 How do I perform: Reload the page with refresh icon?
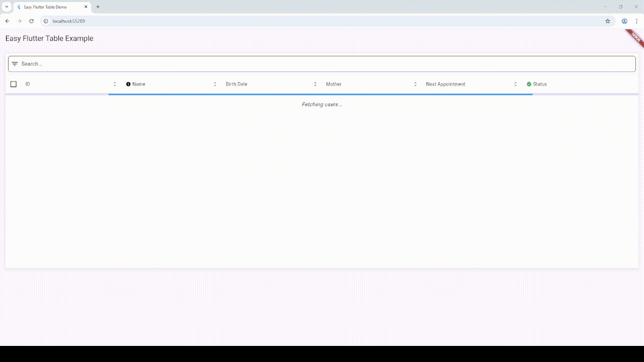pos(31,21)
